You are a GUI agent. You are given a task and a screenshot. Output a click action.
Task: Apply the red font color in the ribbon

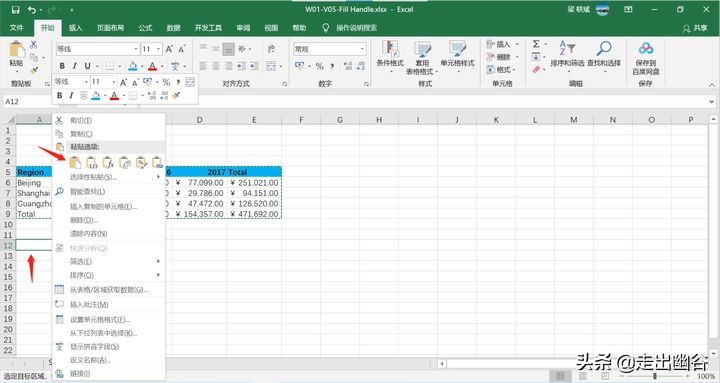point(152,66)
